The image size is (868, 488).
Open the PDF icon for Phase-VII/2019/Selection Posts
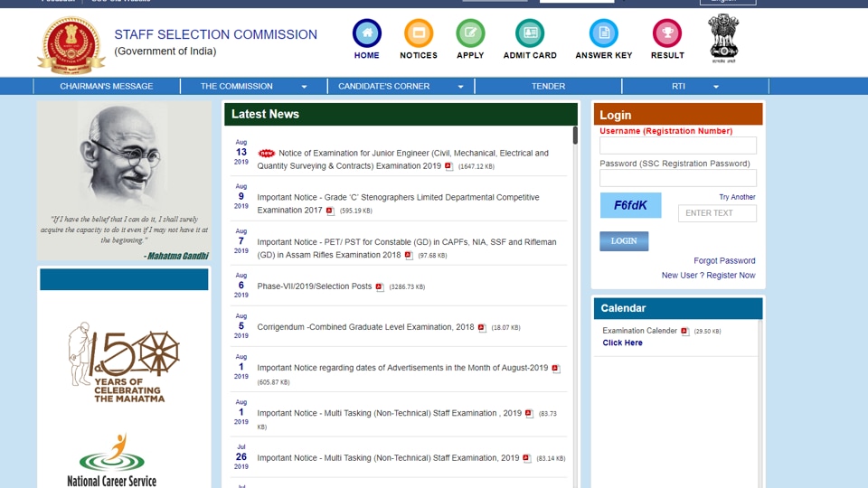click(380, 286)
